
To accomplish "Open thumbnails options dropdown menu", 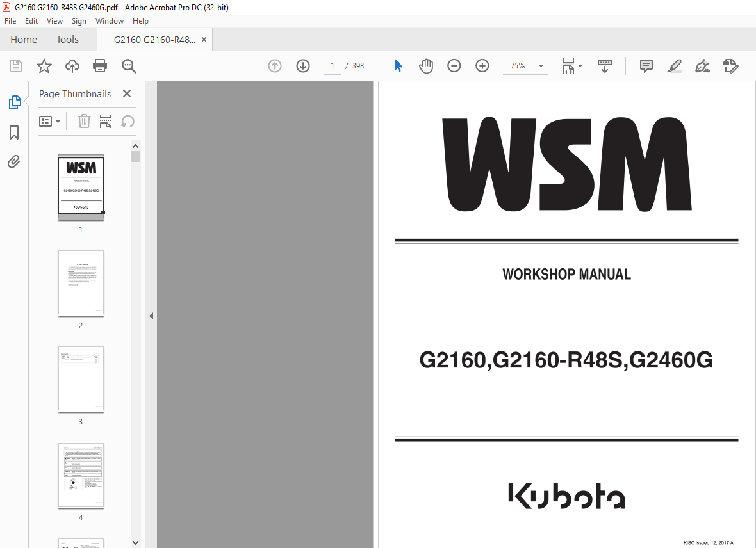I will (50, 122).
